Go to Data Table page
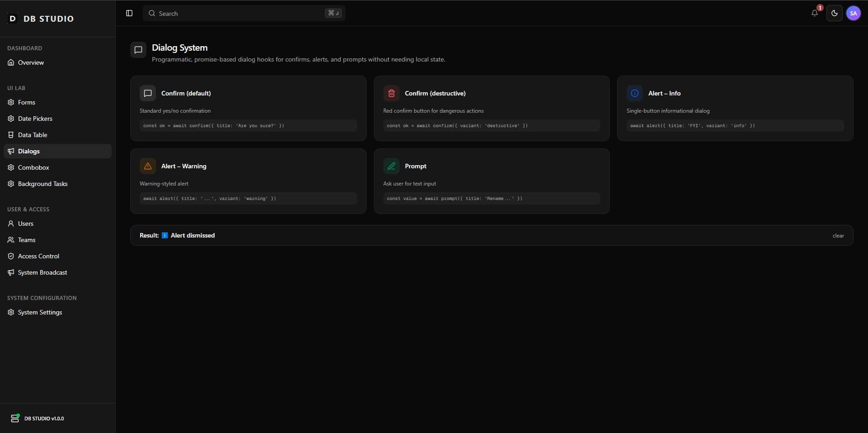This screenshot has height=433, width=868. click(33, 135)
